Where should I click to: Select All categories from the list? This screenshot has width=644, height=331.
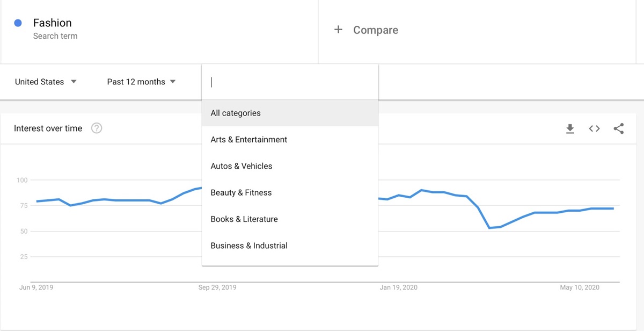pos(236,113)
